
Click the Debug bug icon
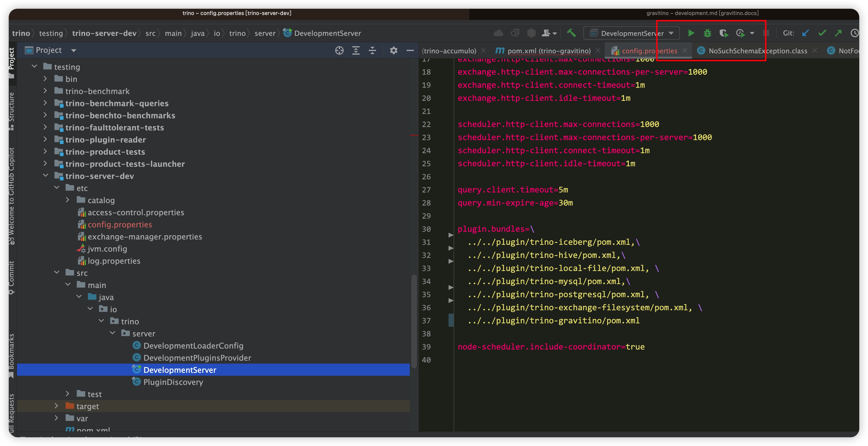tap(707, 33)
